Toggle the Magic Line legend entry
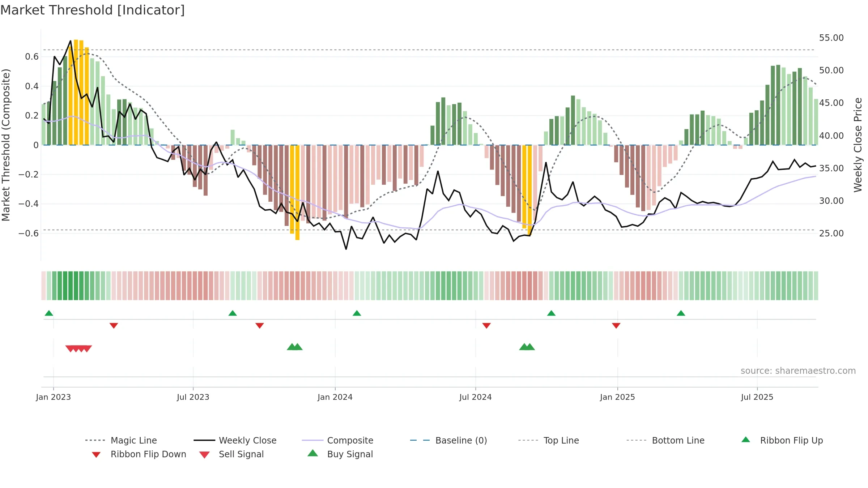This screenshot has width=868, height=488. point(121,440)
